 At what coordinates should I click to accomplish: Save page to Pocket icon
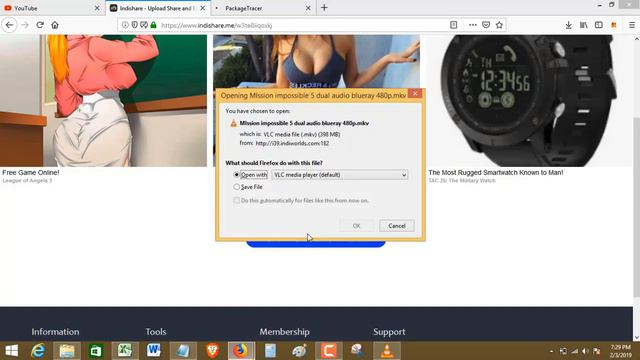486,25
